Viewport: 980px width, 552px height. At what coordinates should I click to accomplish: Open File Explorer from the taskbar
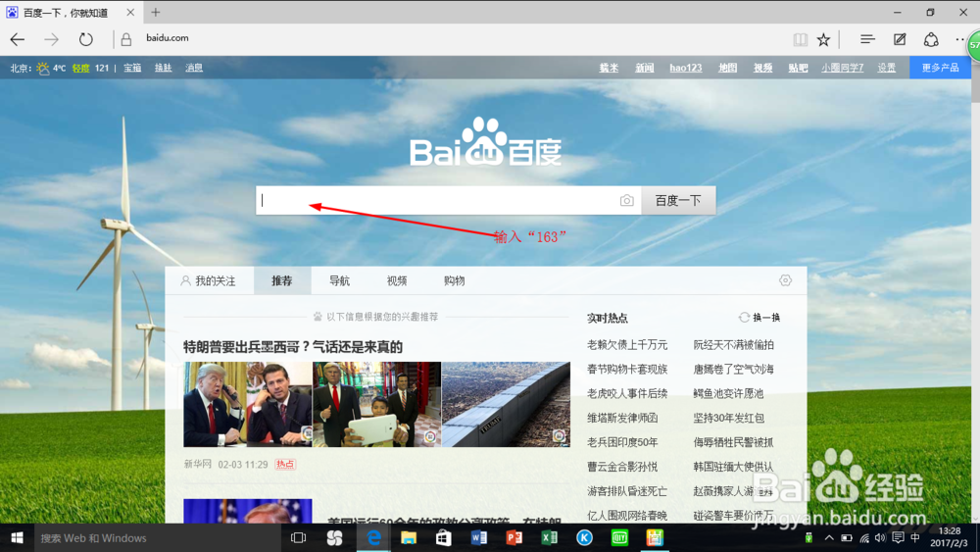coord(409,537)
